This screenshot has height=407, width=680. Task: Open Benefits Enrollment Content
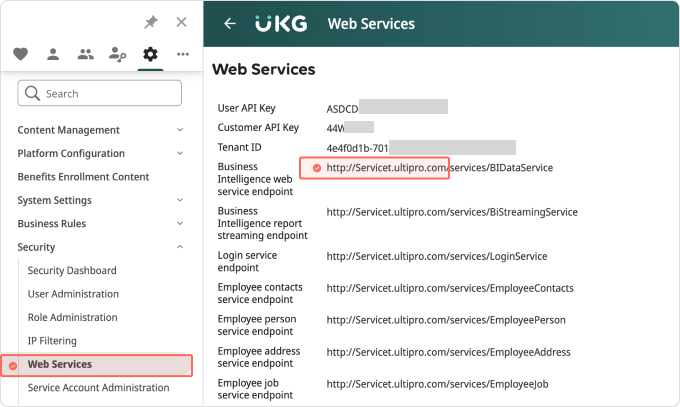pyautogui.click(x=83, y=177)
